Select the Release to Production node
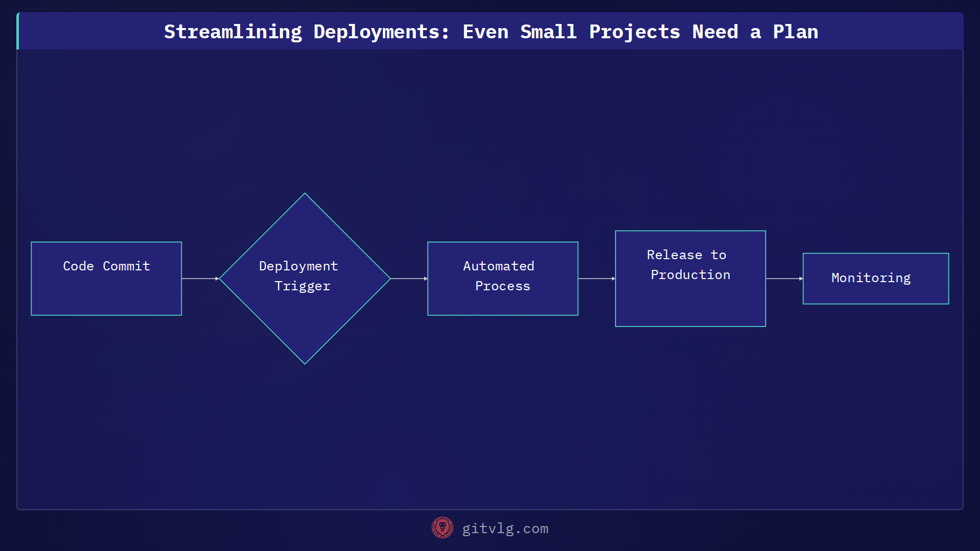This screenshot has height=551, width=980. (x=691, y=279)
